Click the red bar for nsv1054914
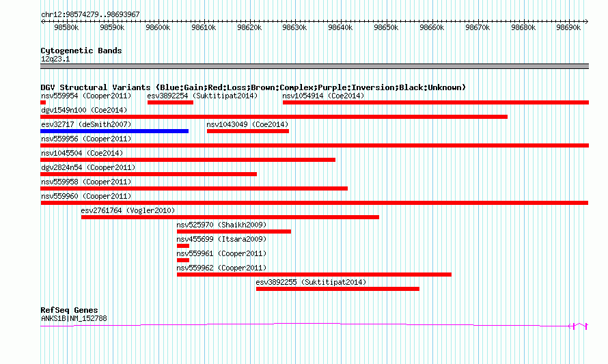Image resolution: width=608 pixels, height=364 pixels. [x=436, y=102]
